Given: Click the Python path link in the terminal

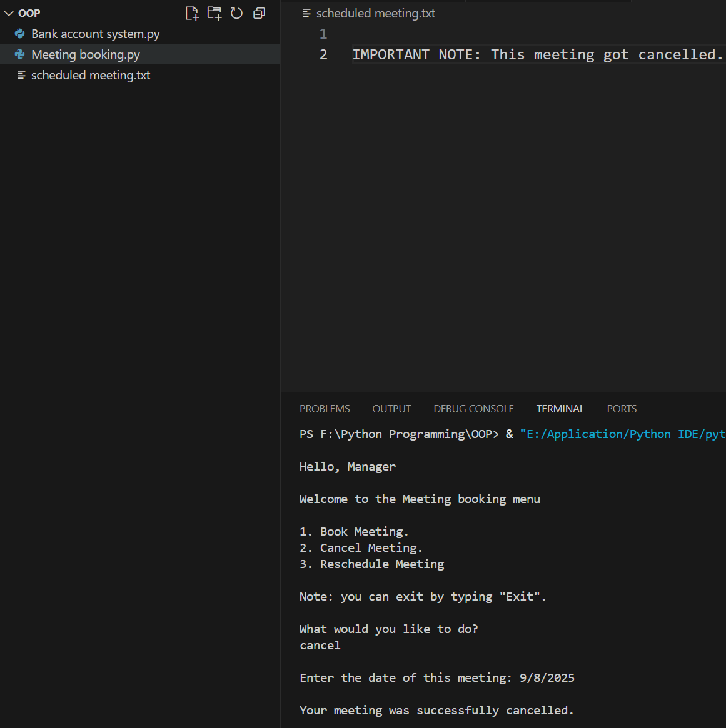Looking at the screenshot, I should (622, 434).
